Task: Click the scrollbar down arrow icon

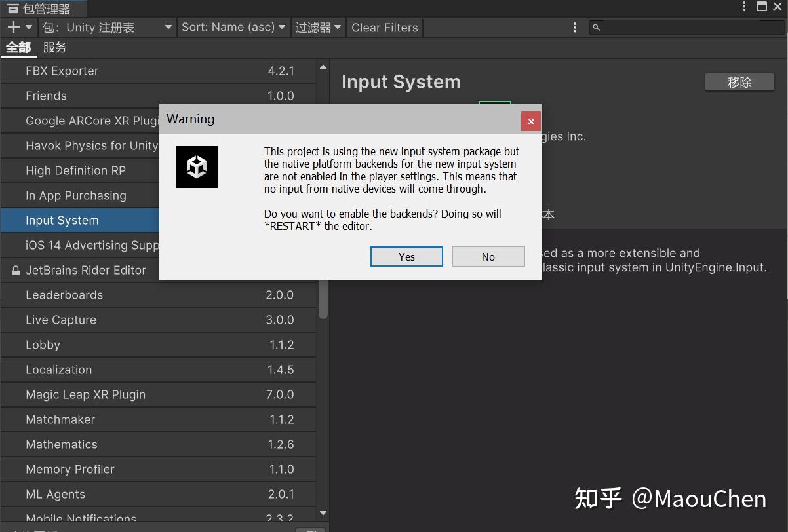Action: (x=323, y=513)
